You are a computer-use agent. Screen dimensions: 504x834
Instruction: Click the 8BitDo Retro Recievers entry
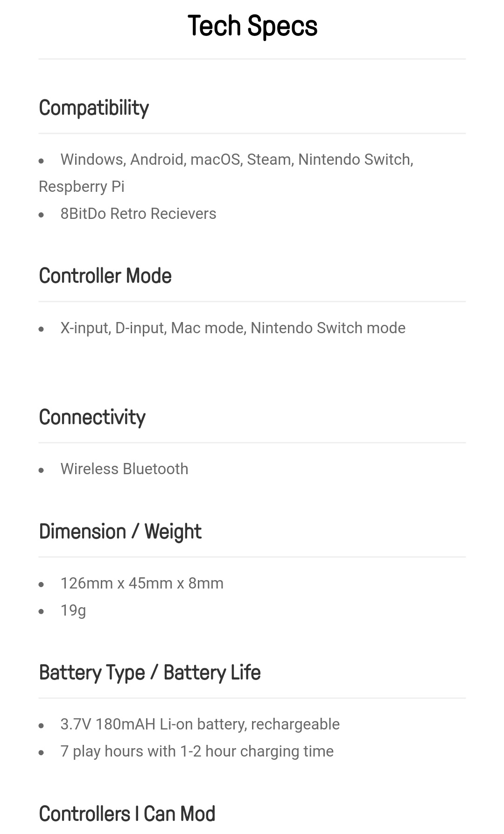coord(138,214)
